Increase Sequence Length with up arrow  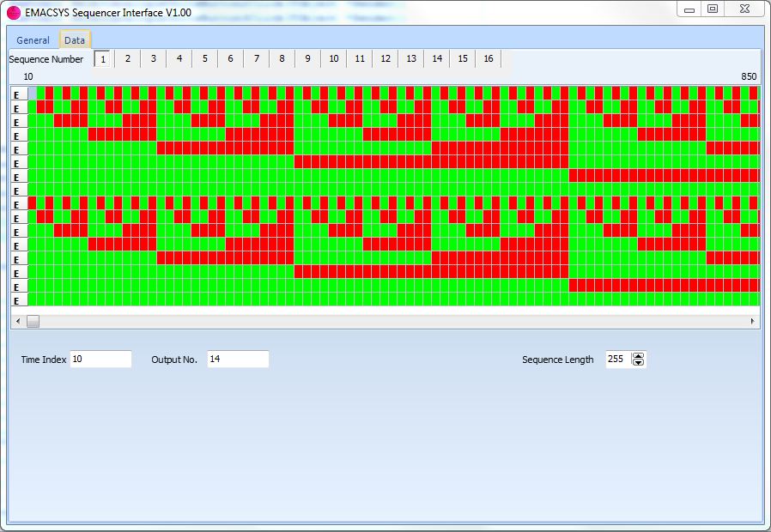[x=638, y=355]
